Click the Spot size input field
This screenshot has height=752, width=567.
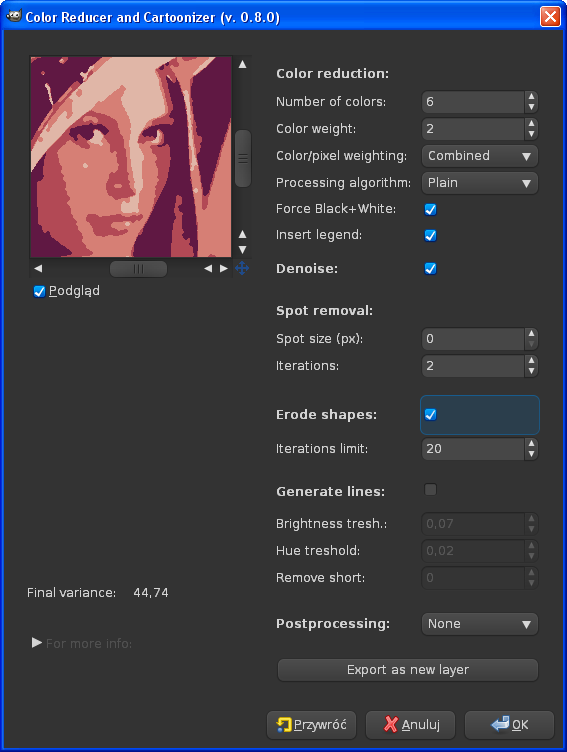pyautogui.click(x=473, y=339)
